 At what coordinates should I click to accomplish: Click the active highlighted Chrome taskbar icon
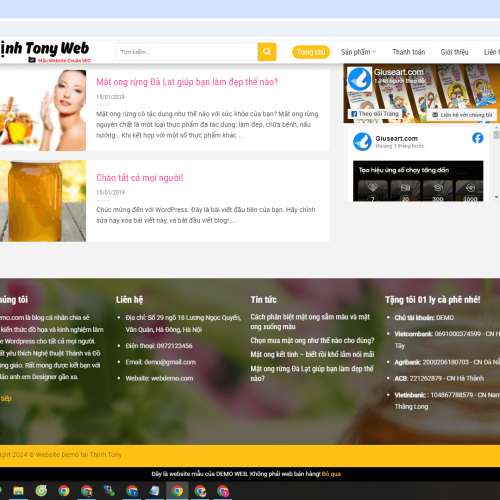(x=177, y=491)
